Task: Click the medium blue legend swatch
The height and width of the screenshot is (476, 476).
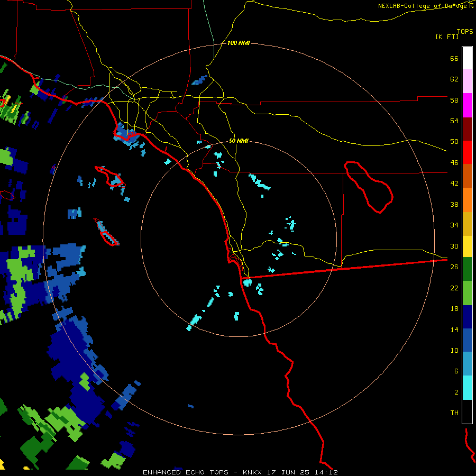Action: click(x=467, y=340)
